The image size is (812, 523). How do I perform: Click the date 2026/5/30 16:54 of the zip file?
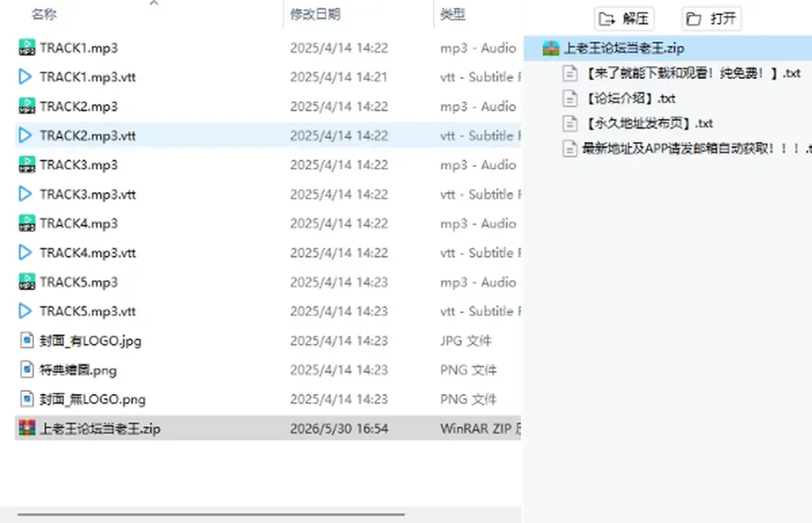click(x=338, y=429)
